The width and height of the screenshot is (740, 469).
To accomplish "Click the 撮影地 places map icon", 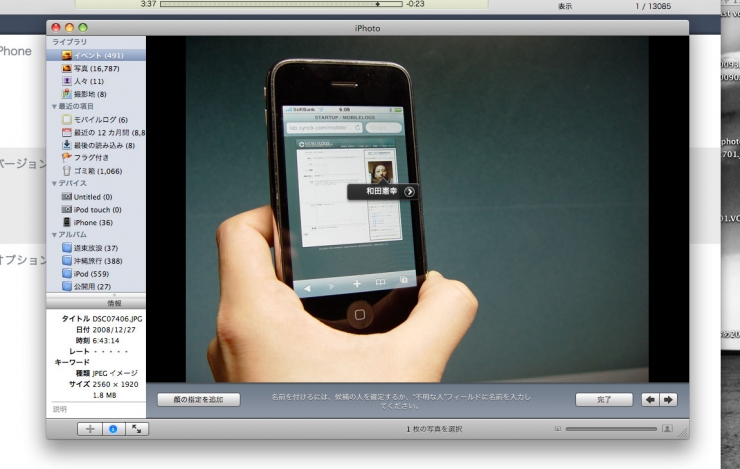I will pyautogui.click(x=67, y=94).
